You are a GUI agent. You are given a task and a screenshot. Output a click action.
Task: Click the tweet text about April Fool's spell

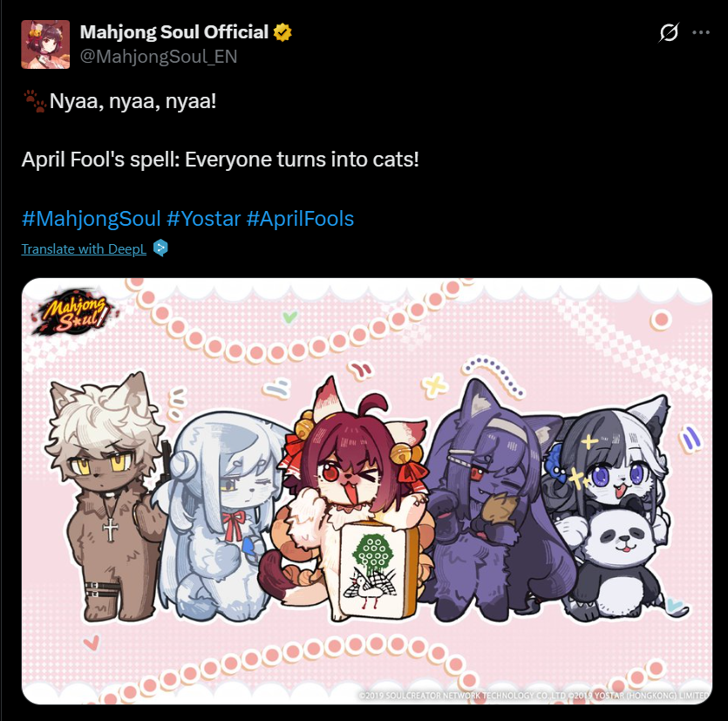220,160
